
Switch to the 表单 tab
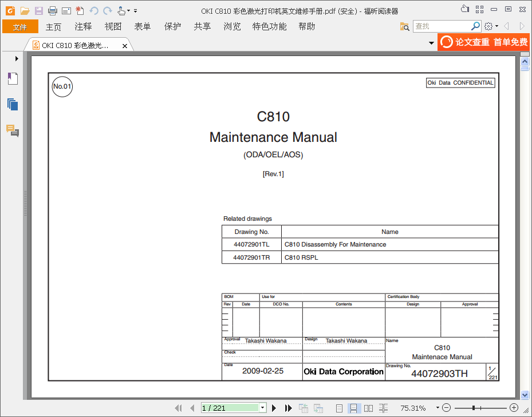pyautogui.click(x=143, y=26)
